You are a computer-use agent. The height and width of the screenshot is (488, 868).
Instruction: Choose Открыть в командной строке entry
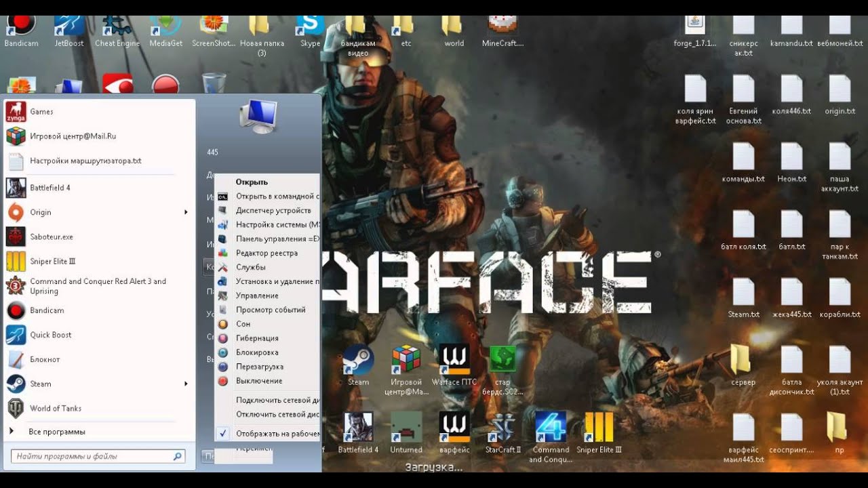[268, 196]
